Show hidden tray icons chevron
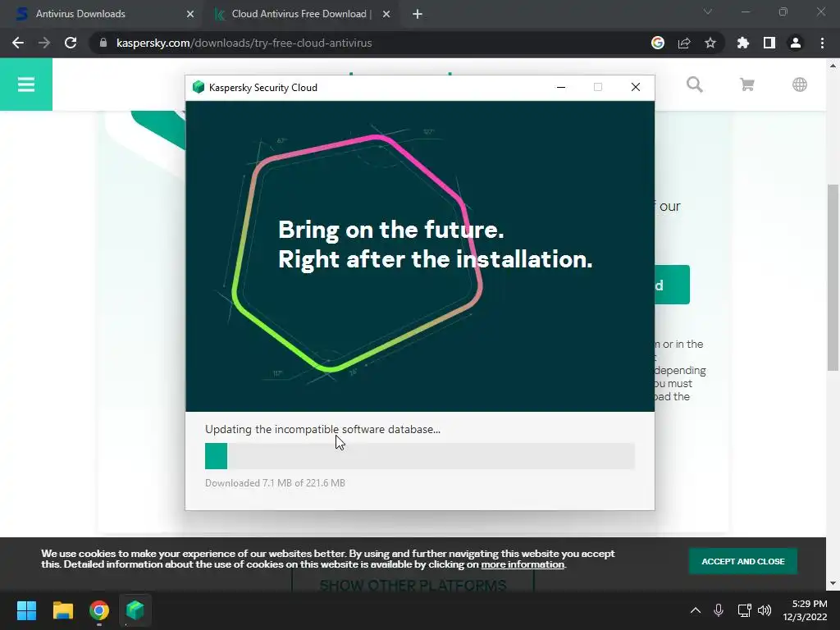 coord(695,609)
